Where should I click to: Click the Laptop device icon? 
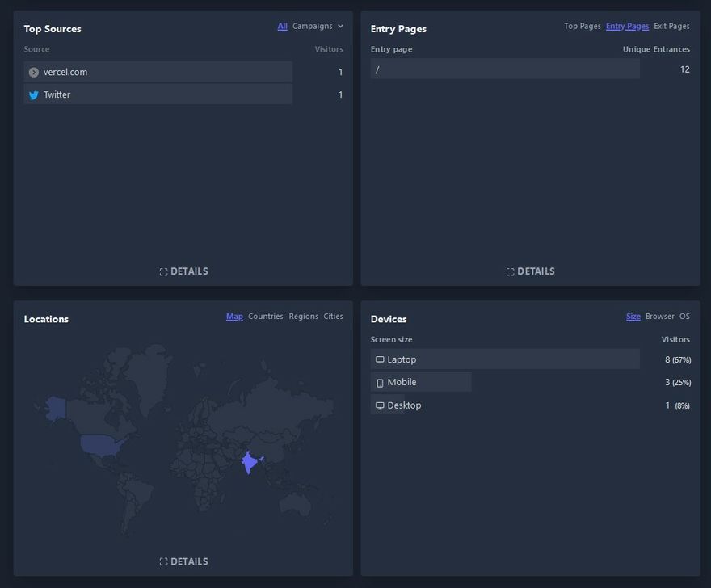click(x=380, y=359)
